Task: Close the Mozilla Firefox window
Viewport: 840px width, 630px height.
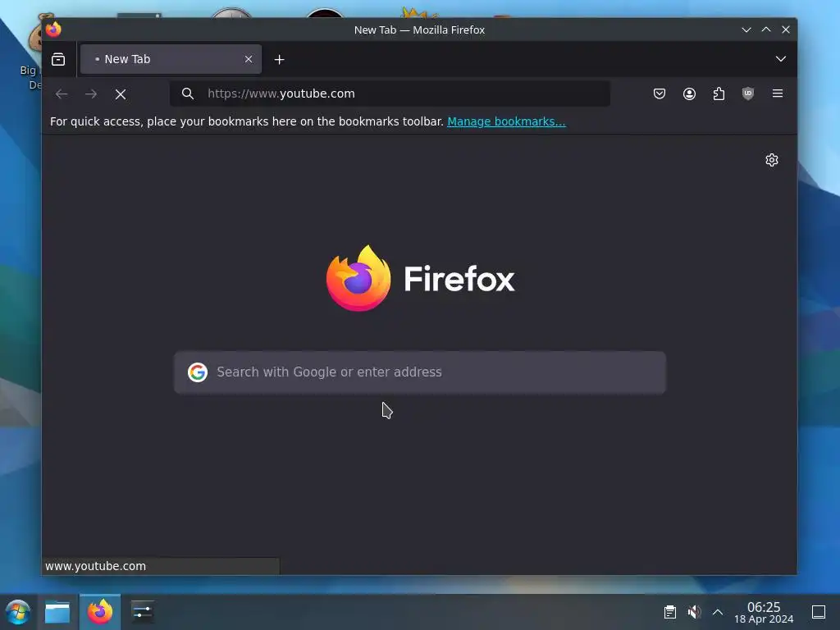Action: (x=786, y=30)
